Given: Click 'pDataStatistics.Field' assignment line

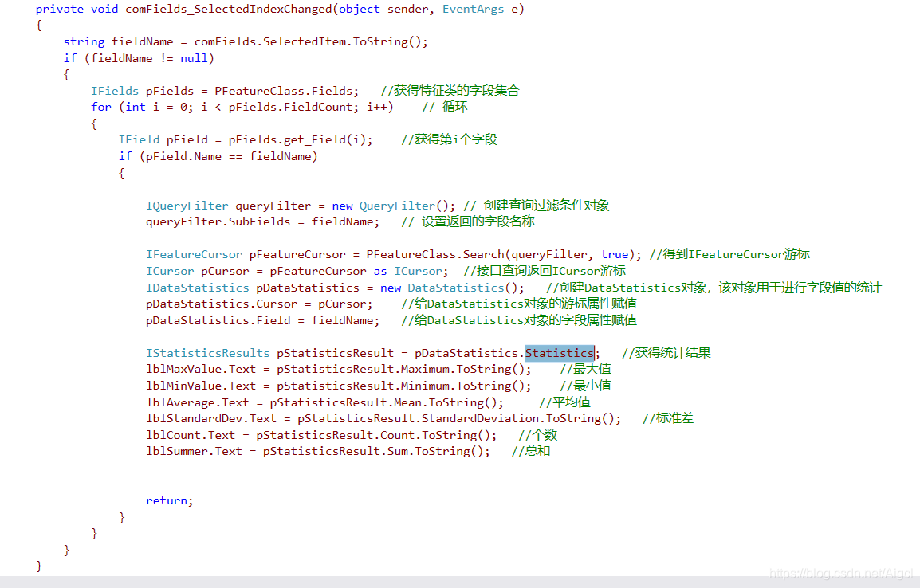Looking at the screenshot, I should 263,320.
